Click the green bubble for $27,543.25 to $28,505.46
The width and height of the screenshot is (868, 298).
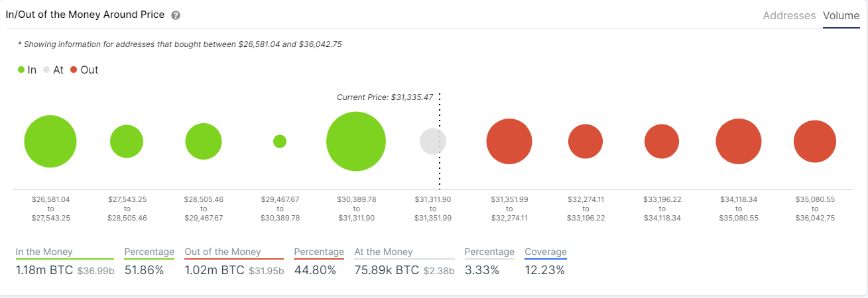coord(127,141)
